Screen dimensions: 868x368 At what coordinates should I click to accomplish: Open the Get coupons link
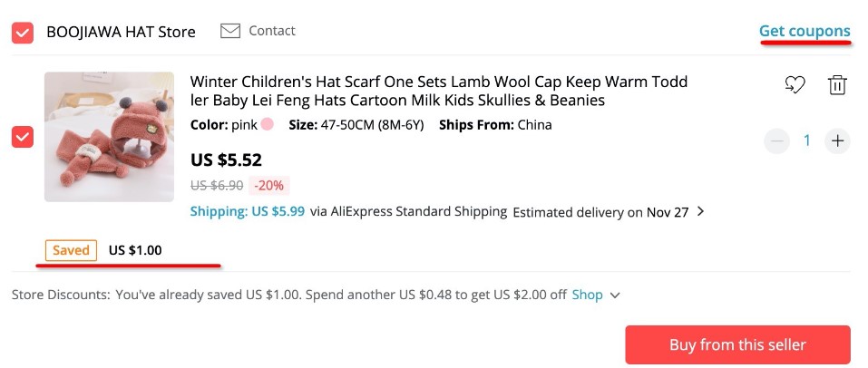coord(805,31)
